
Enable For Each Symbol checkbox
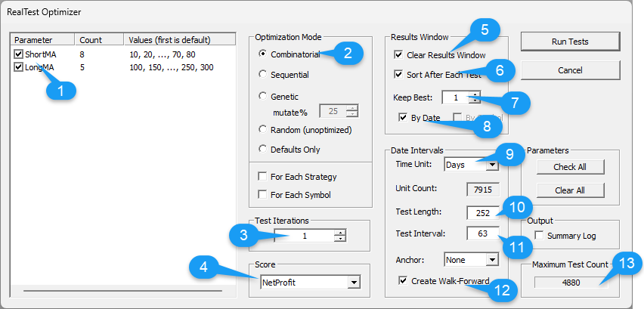pyautogui.click(x=263, y=195)
